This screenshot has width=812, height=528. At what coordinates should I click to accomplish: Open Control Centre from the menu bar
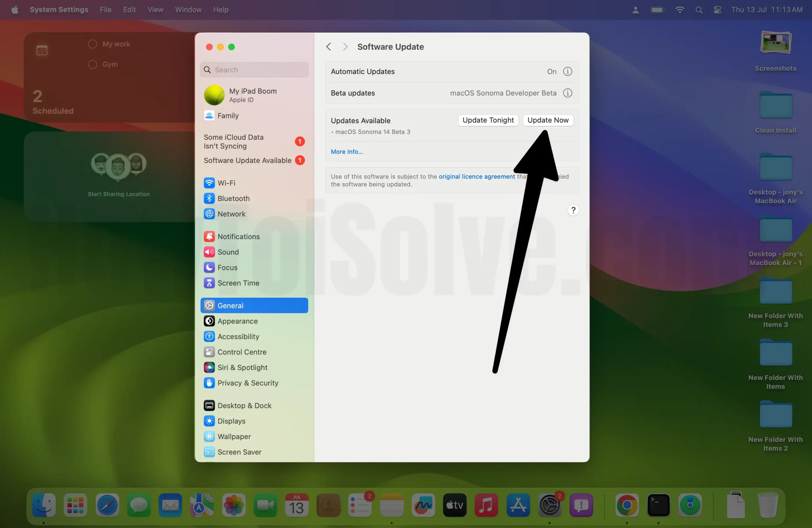[717, 10]
